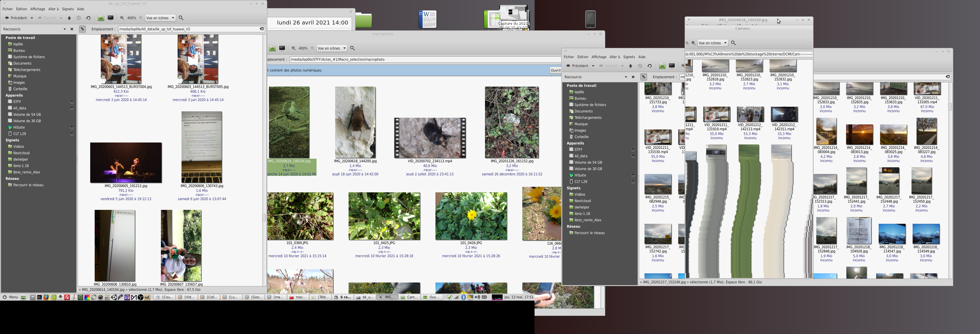Click the computer icon in left window toolbar
Screen dimensions: 980x334
[x=111, y=18]
